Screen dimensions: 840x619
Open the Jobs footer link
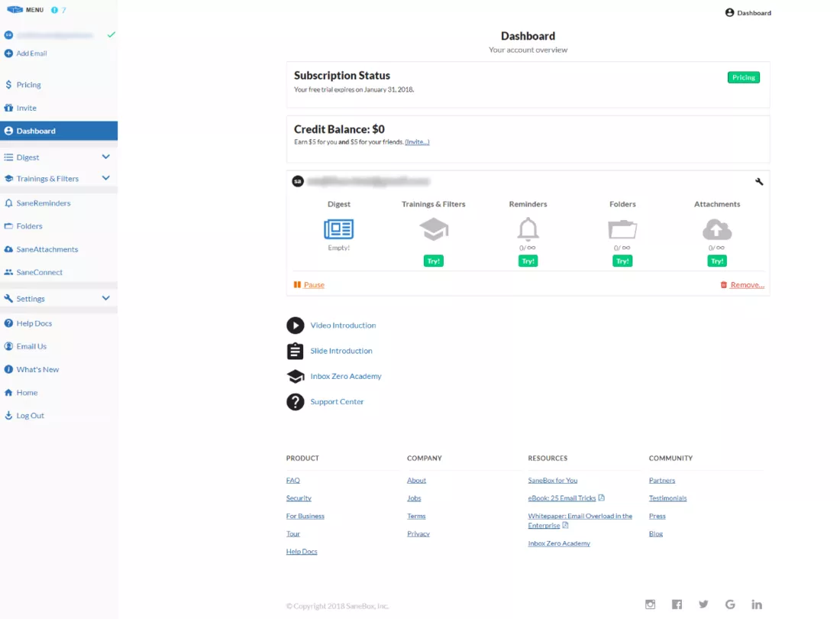click(414, 498)
